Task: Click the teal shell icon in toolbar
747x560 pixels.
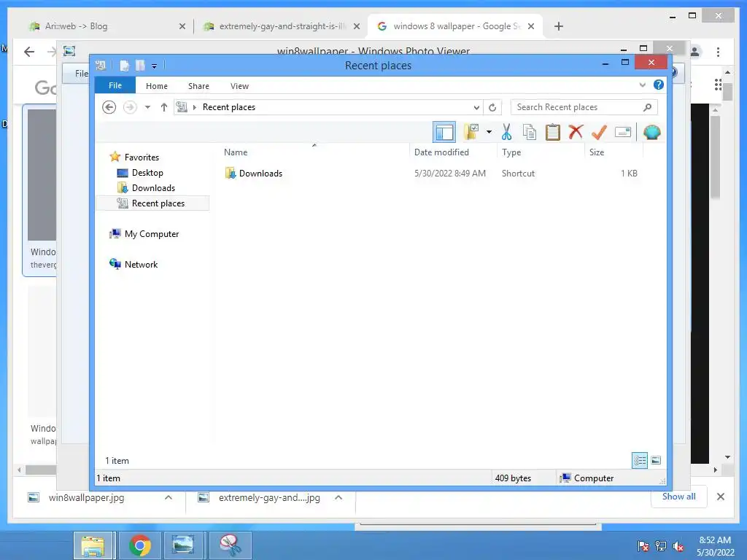Action: [651, 133]
